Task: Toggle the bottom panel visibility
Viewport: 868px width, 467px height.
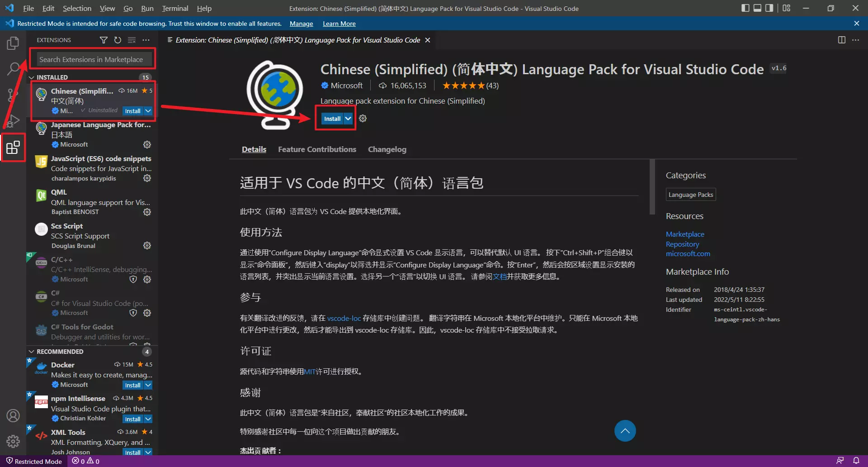Action: [x=757, y=8]
